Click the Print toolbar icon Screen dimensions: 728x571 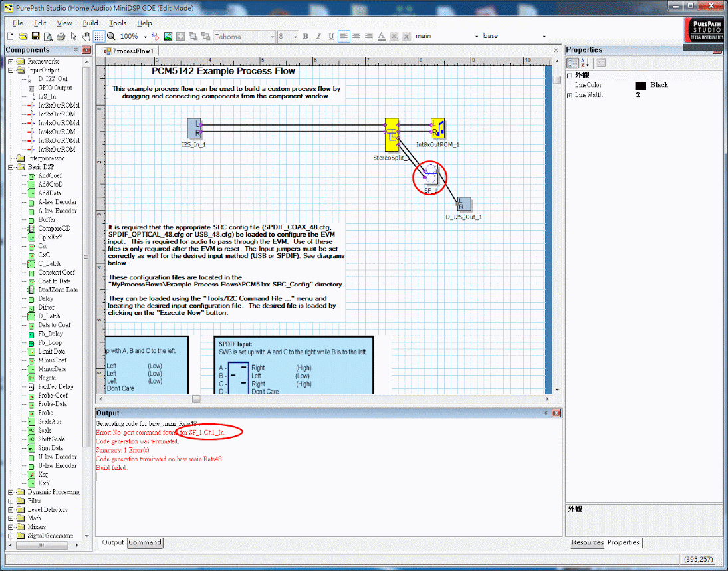[61, 36]
